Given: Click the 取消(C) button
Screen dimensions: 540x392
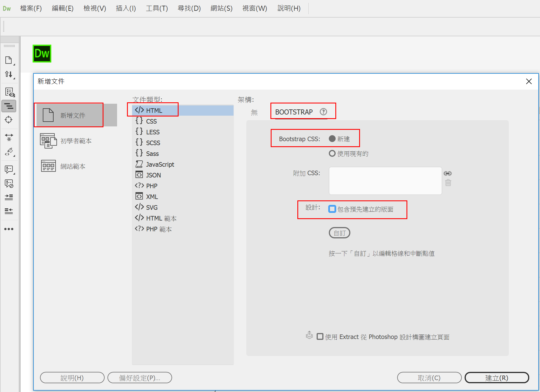Looking at the screenshot, I should coord(429,378).
